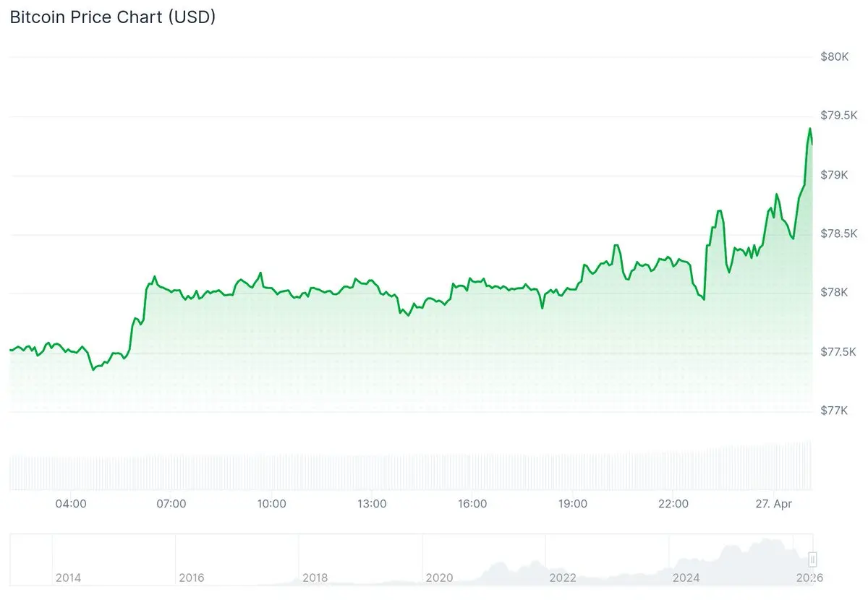
Task: Jump to 2022 in the range navigator
Action: (563, 578)
